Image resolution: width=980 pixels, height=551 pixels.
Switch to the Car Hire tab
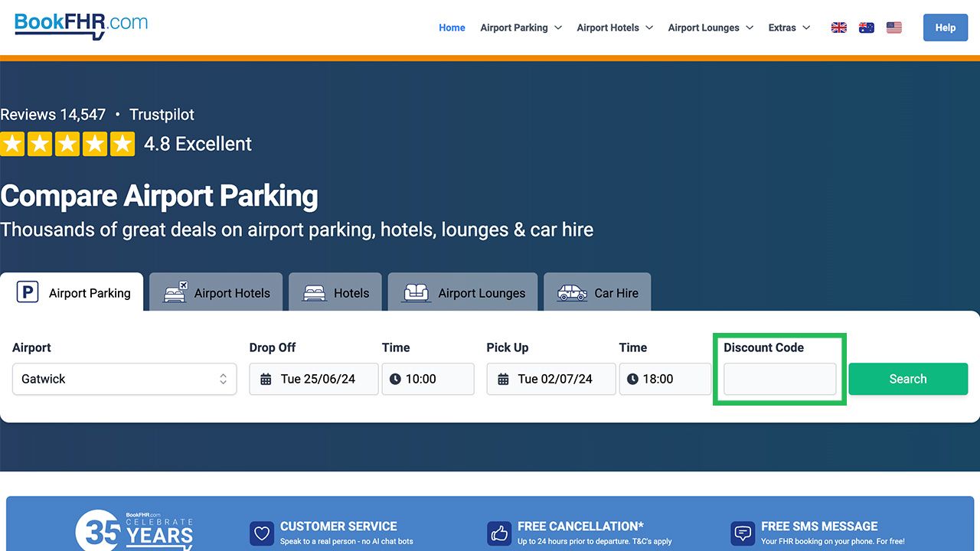597,292
